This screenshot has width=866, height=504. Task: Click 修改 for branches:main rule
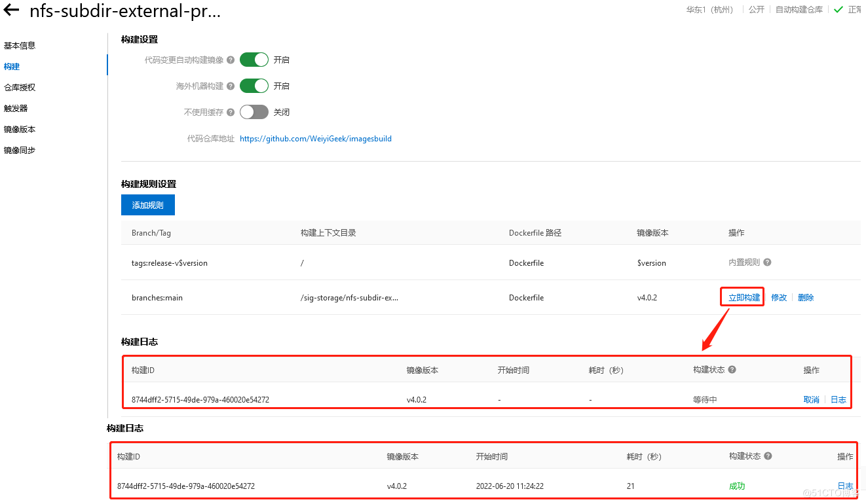click(779, 297)
